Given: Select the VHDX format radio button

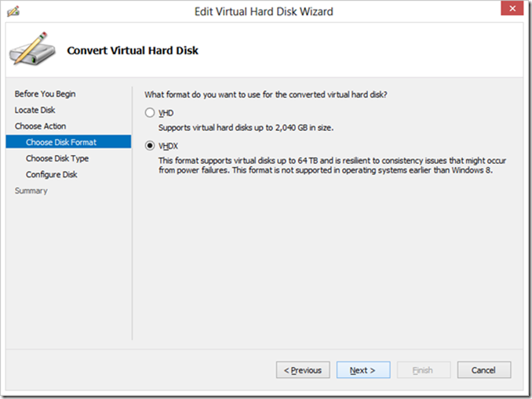Looking at the screenshot, I should (x=150, y=146).
